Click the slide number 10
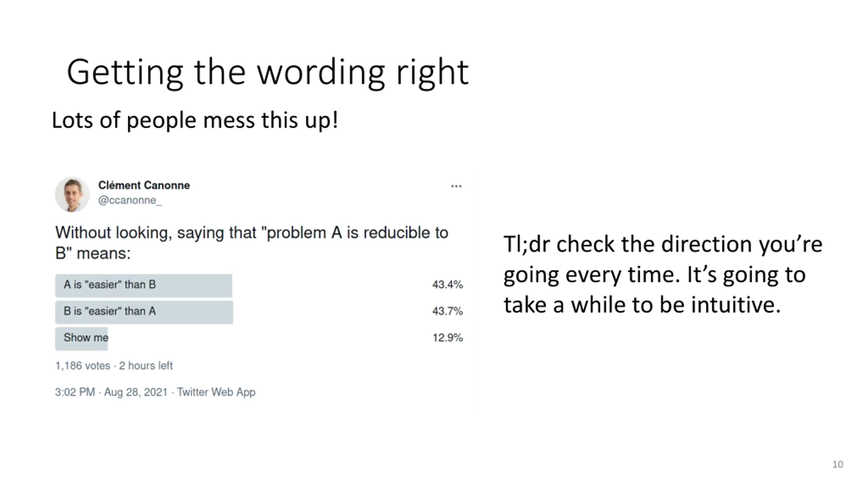Screen dimensions: 868x488 pos(838,464)
